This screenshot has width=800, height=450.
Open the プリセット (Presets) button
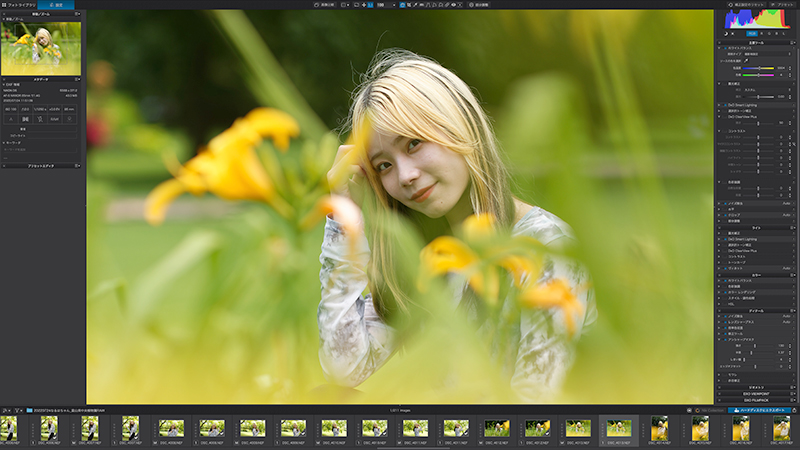click(x=782, y=5)
